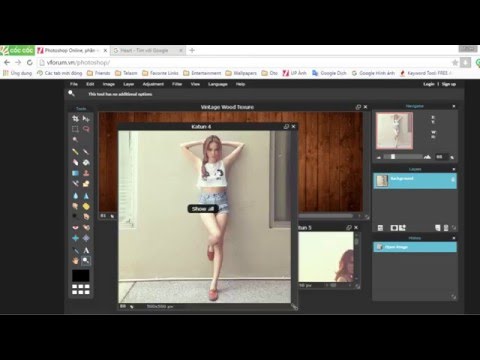The width and height of the screenshot is (480, 360).
Task: Create a new layer icon
Action: point(438,228)
